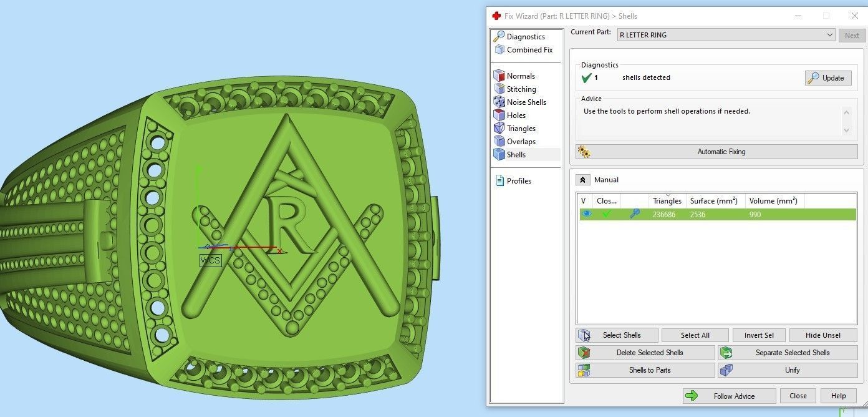
Task: Collapse the Manual section
Action: click(582, 180)
